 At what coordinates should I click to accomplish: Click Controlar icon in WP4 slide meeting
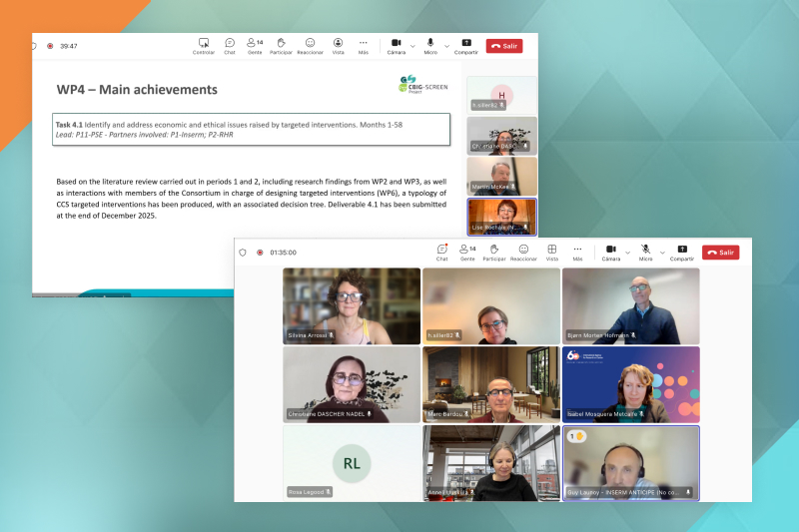click(204, 45)
